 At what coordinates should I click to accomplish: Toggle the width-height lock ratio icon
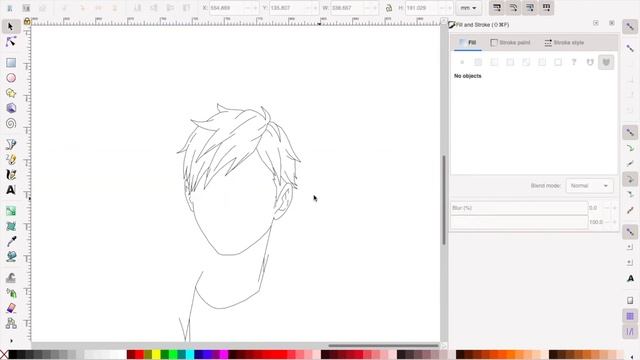click(389, 8)
